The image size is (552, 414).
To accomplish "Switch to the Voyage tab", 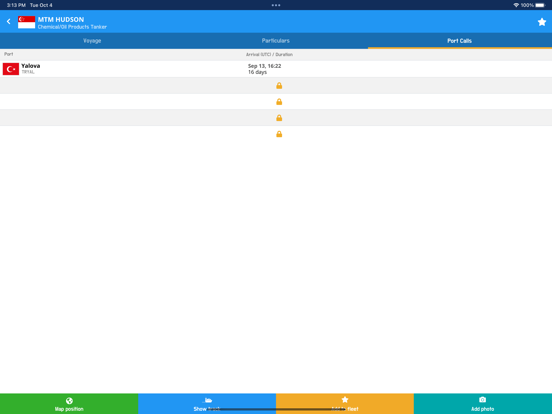I will point(92,41).
